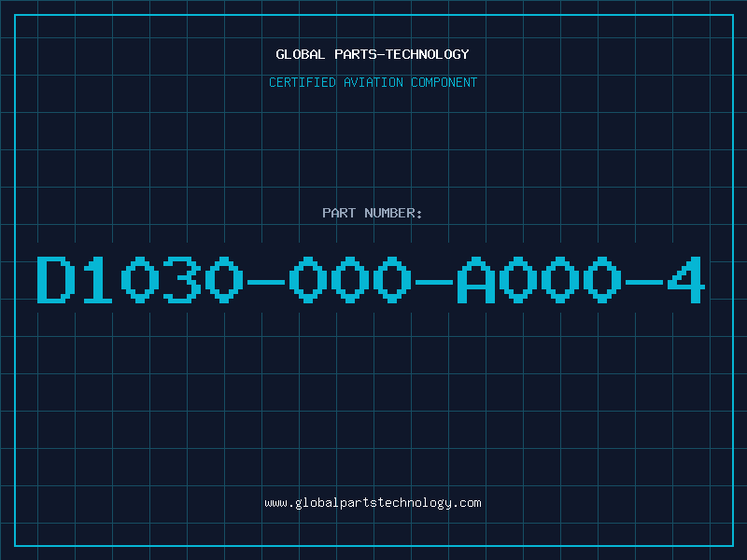747x560 pixels.
Task: Click the GLOBAL PARTS-TECHNOLOGY title text
Action: pyautogui.click(x=373, y=54)
